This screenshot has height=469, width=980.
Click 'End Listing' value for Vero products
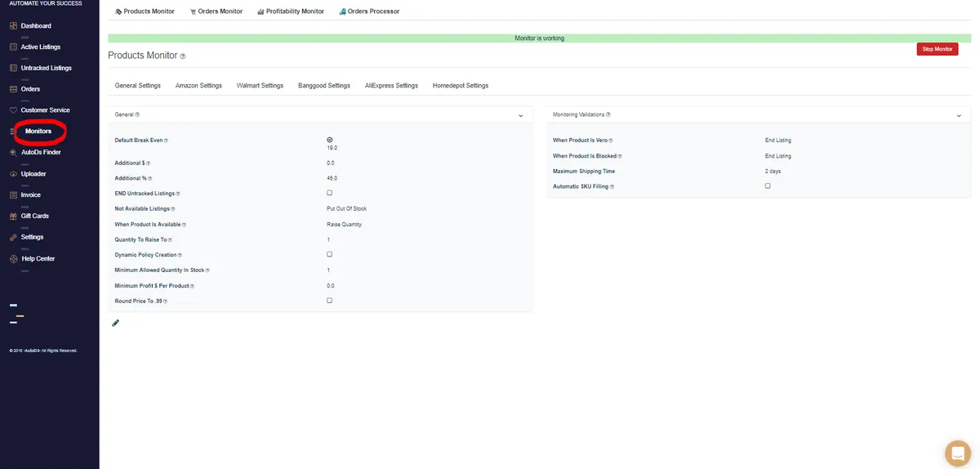(x=778, y=141)
